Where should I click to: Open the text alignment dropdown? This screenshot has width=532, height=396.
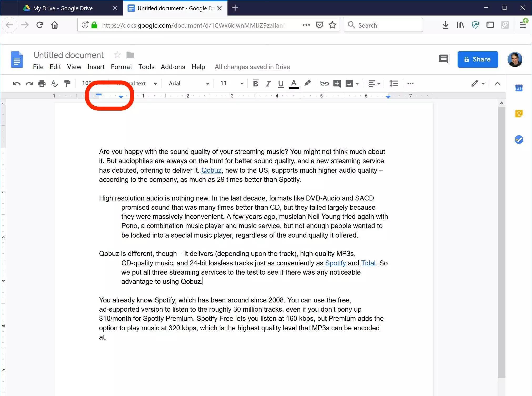click(x=374, y=84)
